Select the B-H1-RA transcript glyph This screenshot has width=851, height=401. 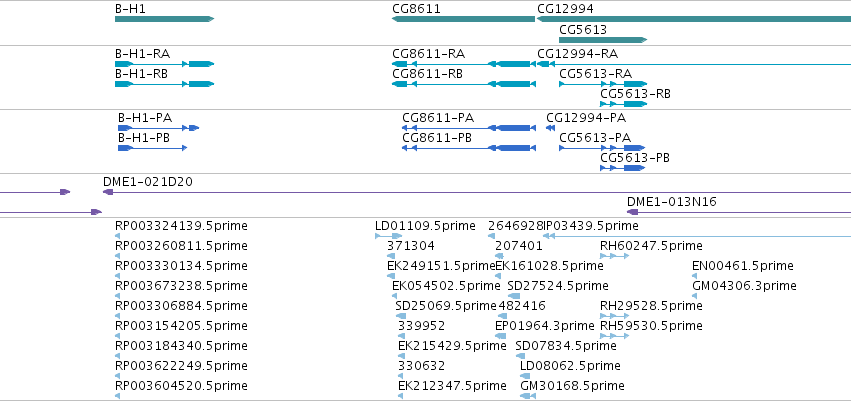click(164, 64)
